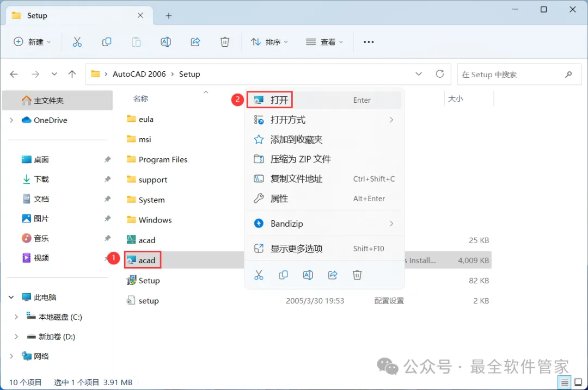
Task: Select 显示更多选项 menu entry
Action: pyautogui.click(x=324, y=249)
